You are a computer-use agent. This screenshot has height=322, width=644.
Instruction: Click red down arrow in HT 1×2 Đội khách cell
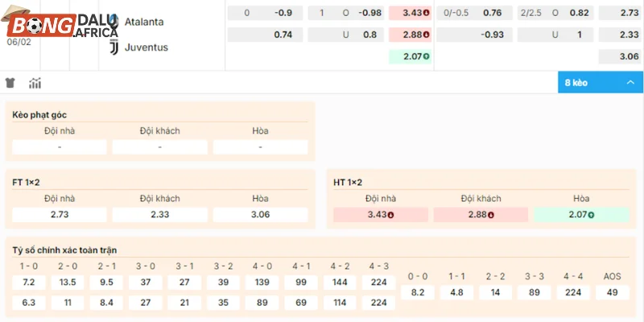[x=490, y=215]
